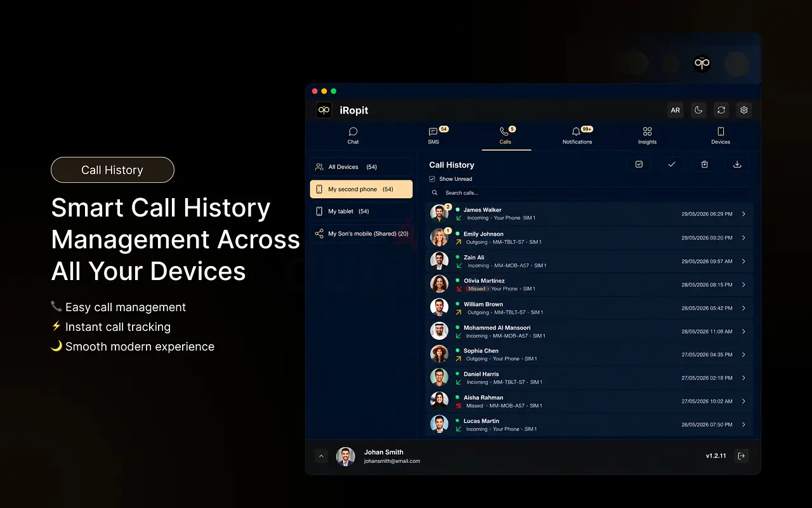Click Emily Johnson's avatar
This screenshot has height=508, width=812.
439,237
